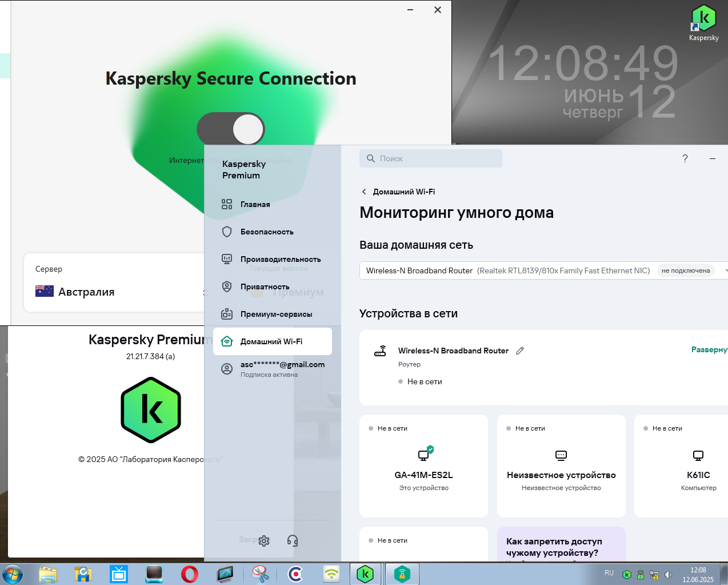Click the Kaspersky Premium hexagon logo in About window

[x=151, y=410]
